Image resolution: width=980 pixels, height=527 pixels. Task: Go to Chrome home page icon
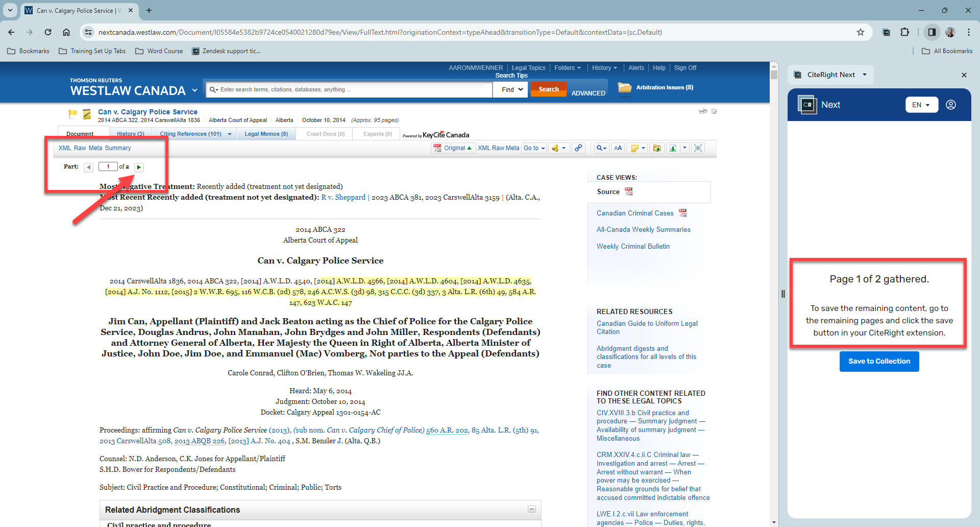(66, 32)
